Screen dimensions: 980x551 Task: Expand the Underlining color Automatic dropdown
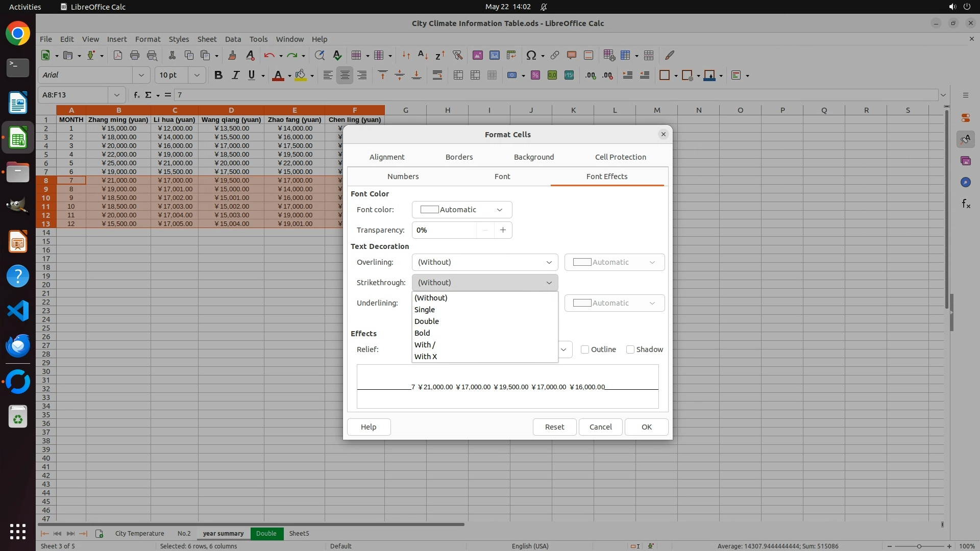pos(614,303)
